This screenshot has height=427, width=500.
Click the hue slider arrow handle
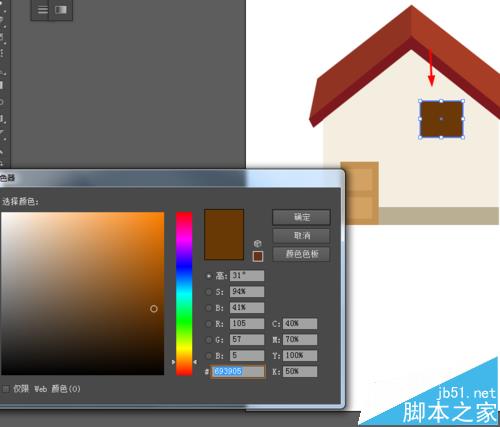coord(173,362)
